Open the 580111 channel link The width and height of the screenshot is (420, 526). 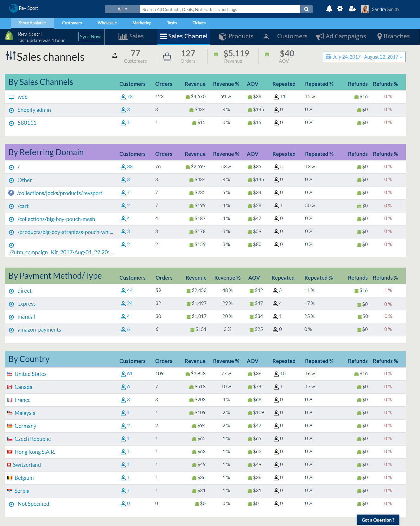[27, 123]
